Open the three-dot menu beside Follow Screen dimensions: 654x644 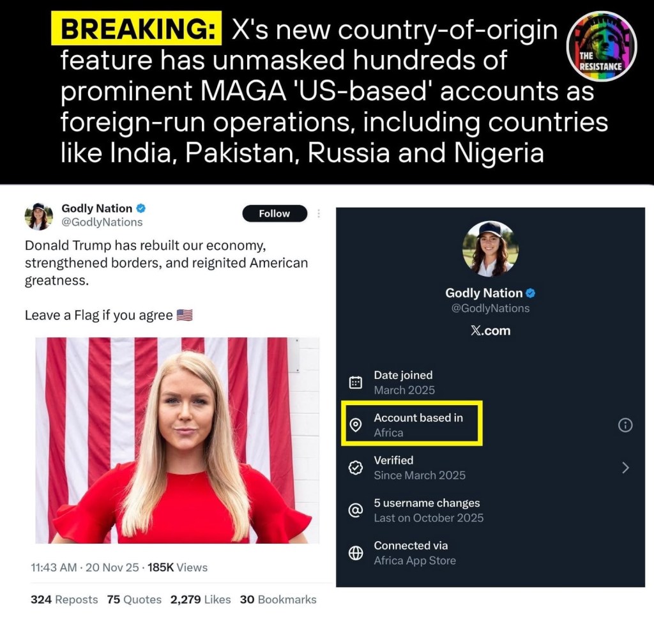coord(319,213)
